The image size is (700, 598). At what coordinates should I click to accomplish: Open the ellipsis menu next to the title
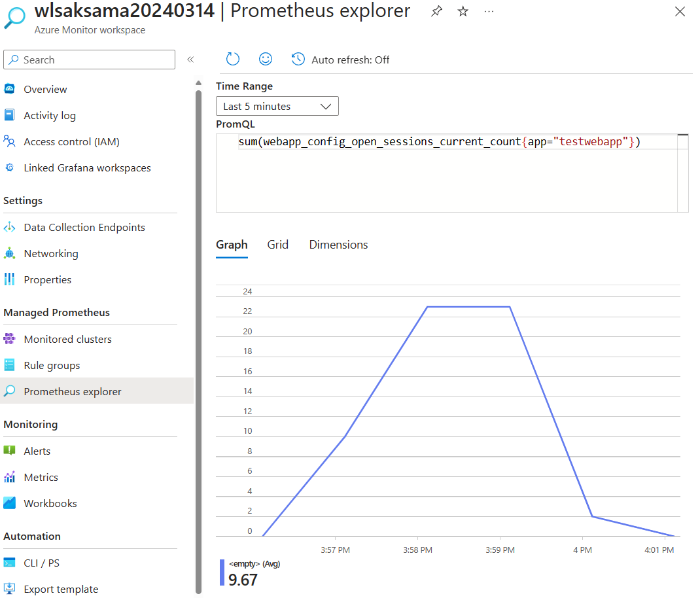[x=488, y=11]
